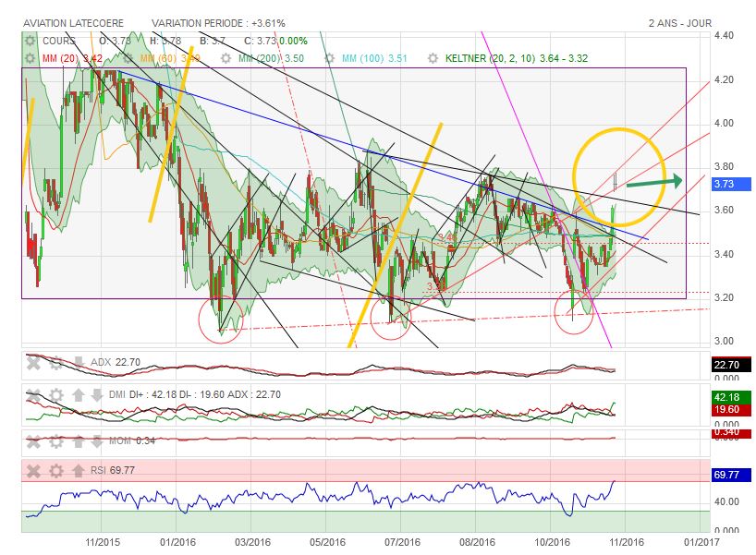
Task: Click the blue 3.73 current price tag
Action: click(x=731, y=184)
